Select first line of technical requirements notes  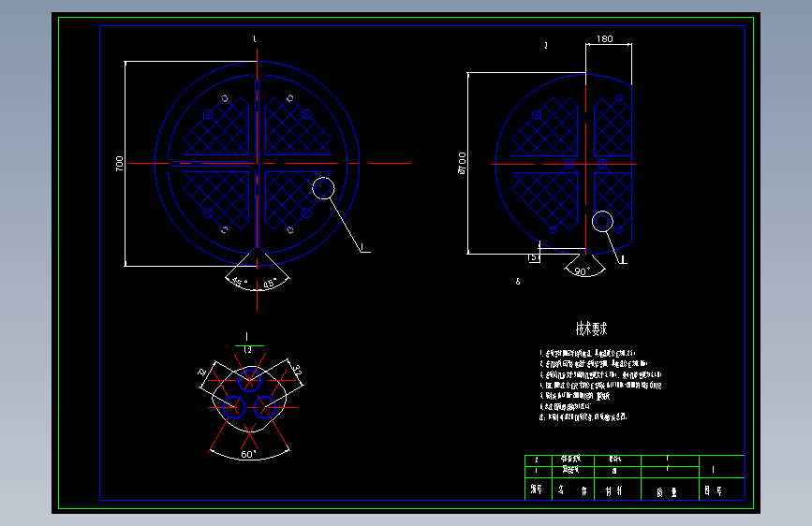(x=588, y=353)
